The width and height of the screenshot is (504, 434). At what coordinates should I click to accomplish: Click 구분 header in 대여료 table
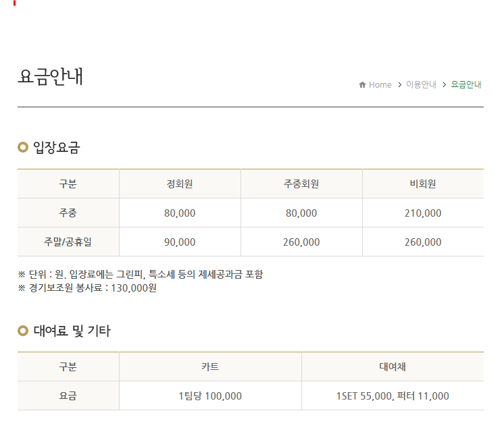pyautogui.click(x=68, y=367)
